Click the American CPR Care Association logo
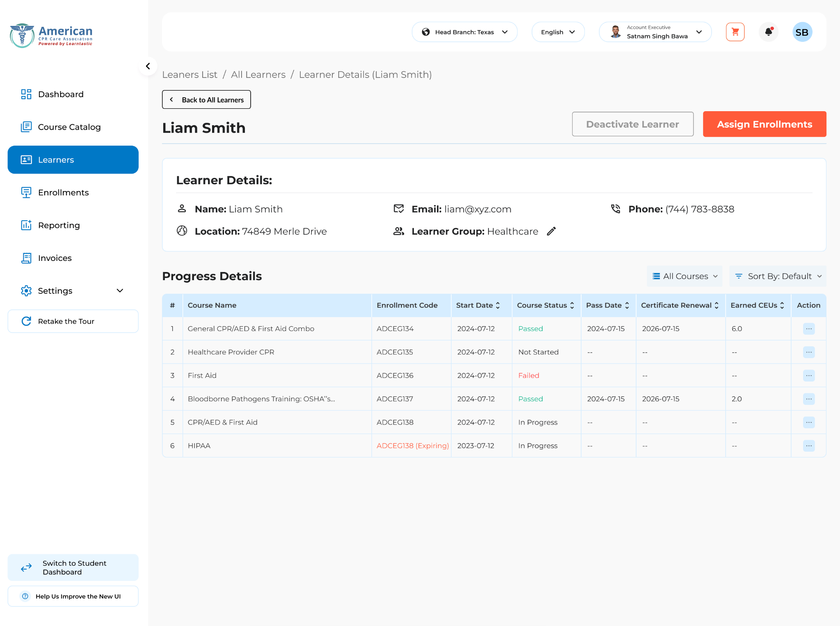The height and width of the screenshot is (626, 840). click(51, 36)
